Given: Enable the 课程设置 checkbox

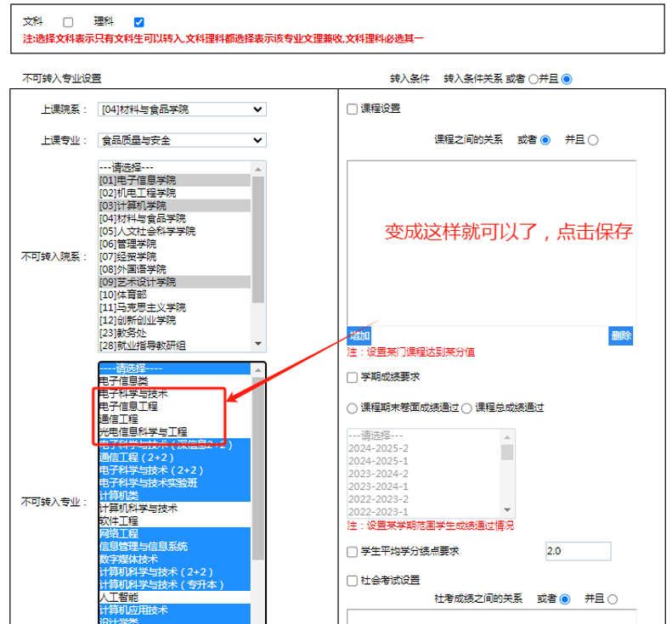Looking at the screenshot, I should tap(352, 110).
